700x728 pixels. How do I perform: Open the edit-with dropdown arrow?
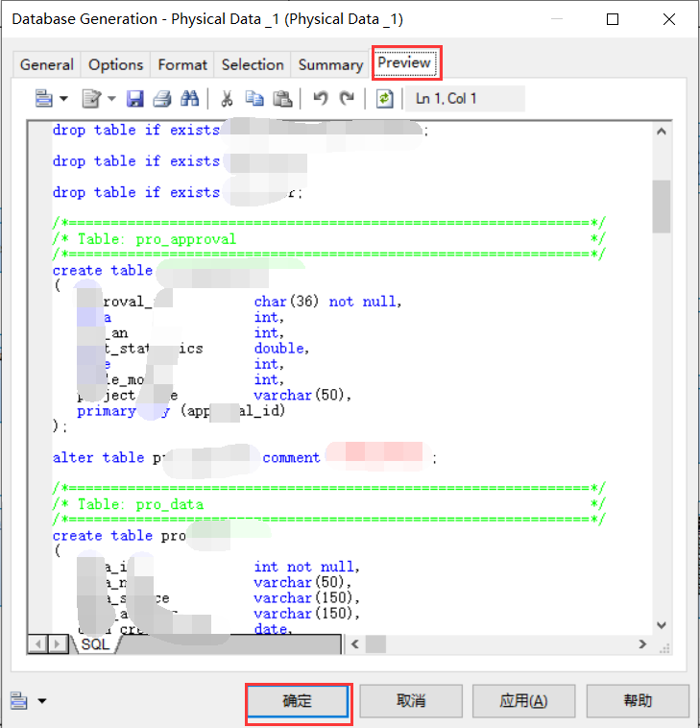pos(111,98)
